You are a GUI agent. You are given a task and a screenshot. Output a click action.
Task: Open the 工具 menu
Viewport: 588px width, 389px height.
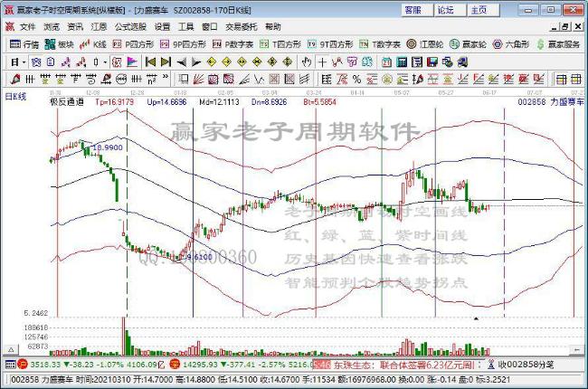[186, 26]
